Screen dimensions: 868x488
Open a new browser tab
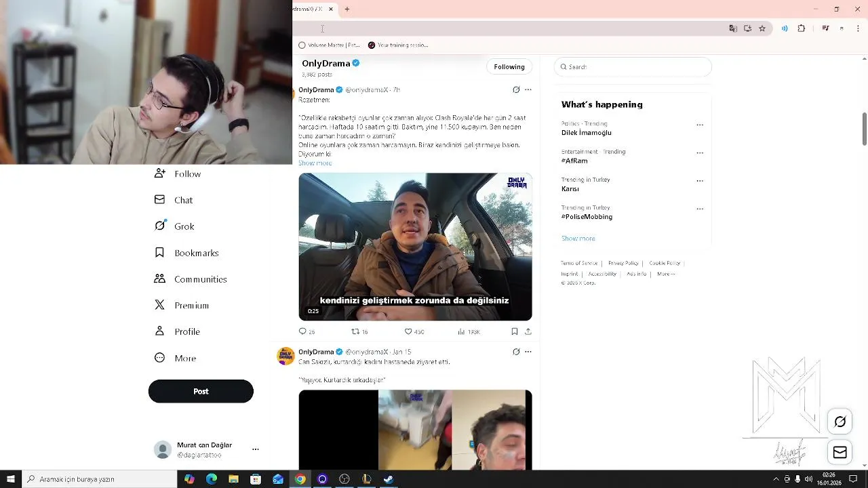pyautogui.click(x=347, y=9)
